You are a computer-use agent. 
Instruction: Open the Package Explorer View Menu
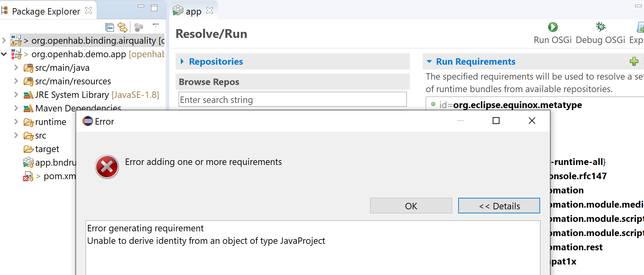pyautogui.click(x=156, y=25)
